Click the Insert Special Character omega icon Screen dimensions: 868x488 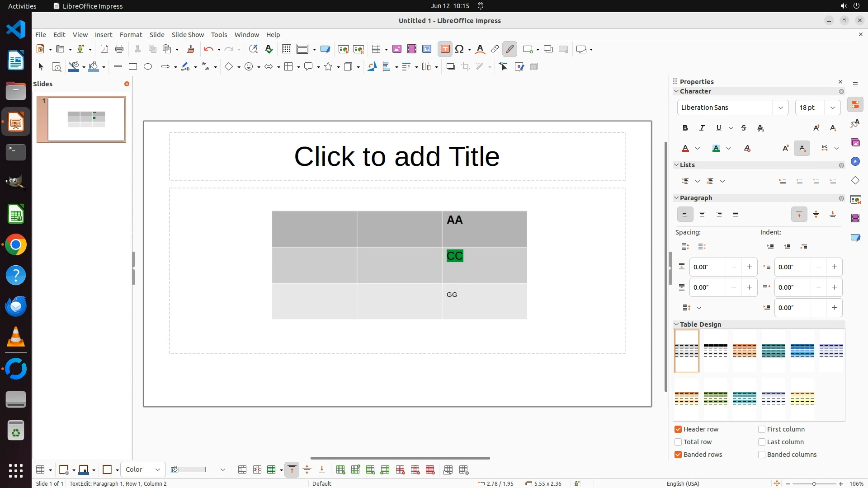coord(459,49)
